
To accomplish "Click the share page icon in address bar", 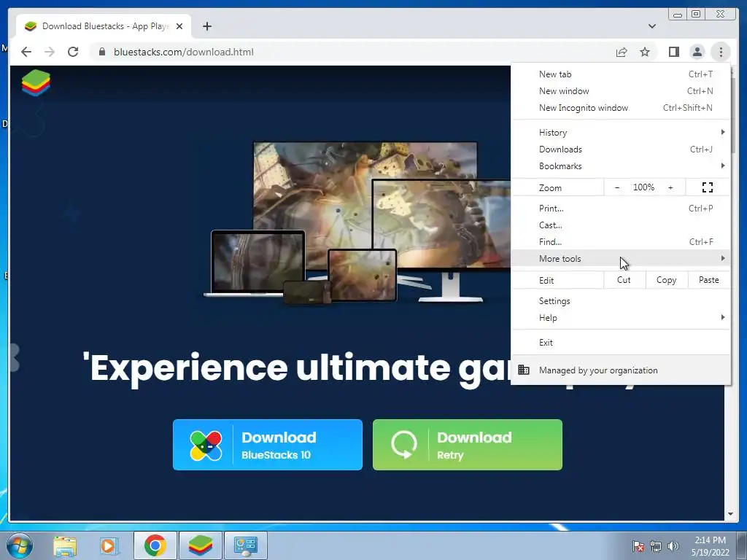I will click(x=622, y=52).
